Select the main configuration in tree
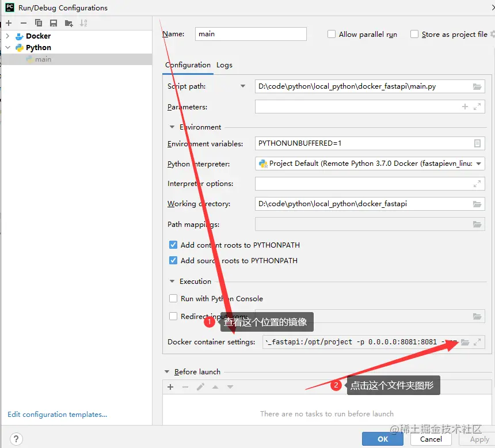 (77, 59)
